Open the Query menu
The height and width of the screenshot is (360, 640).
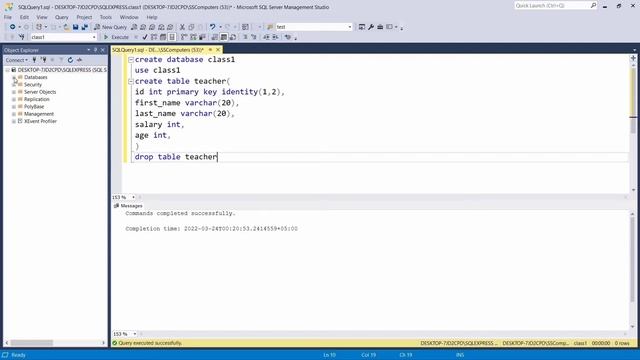click(x=62, y=17)
